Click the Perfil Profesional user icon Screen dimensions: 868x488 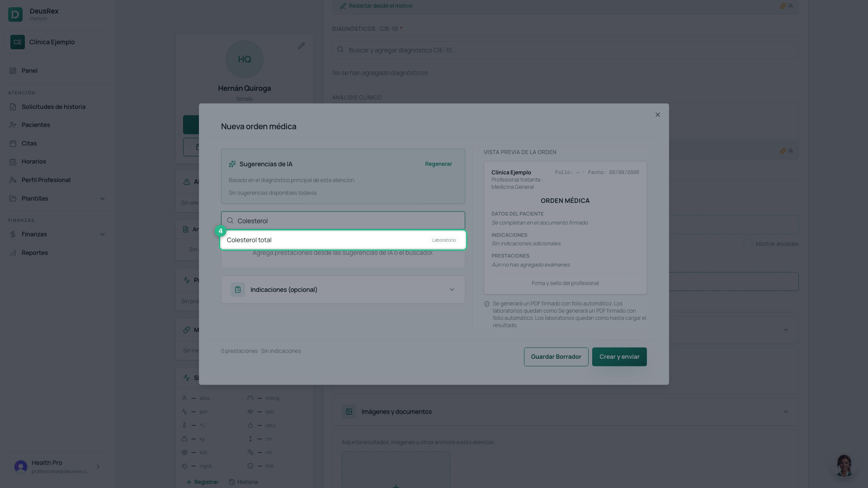click(x=13, y=180)
